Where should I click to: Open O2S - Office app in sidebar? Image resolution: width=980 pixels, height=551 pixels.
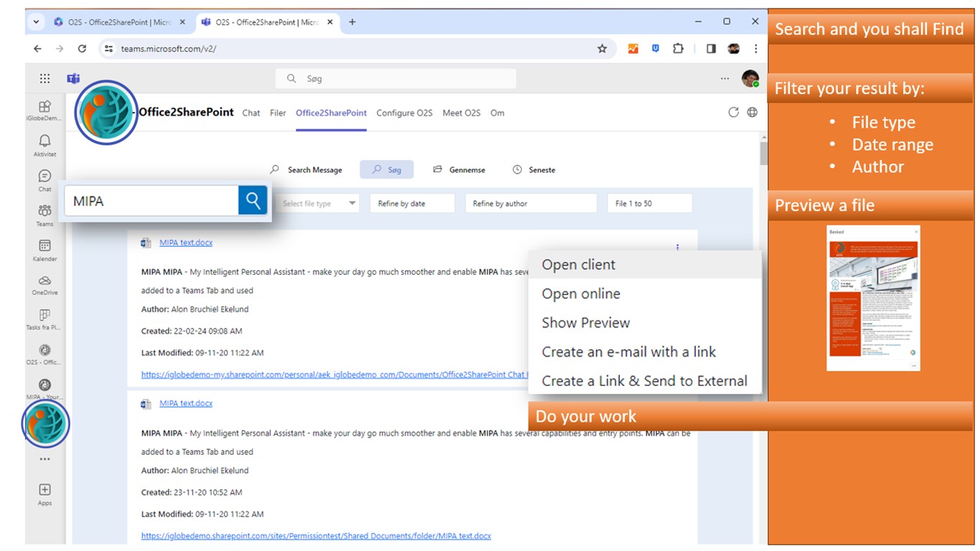(44, 354)
